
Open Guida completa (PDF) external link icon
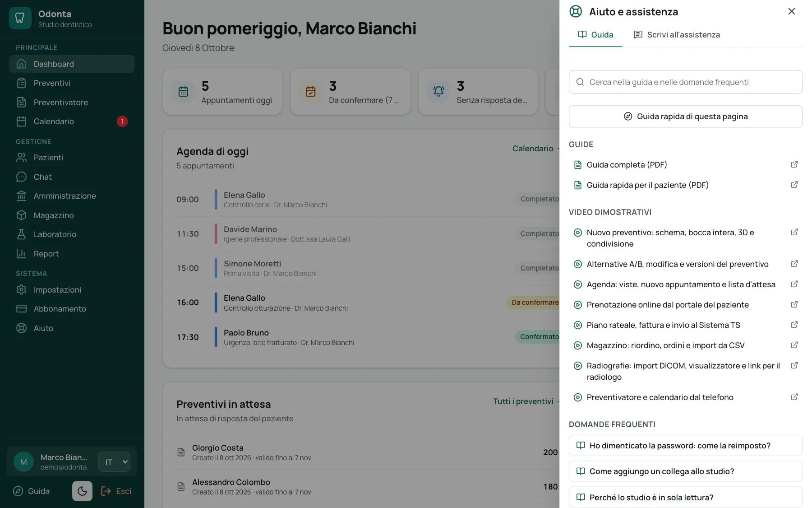coord(794,164)
